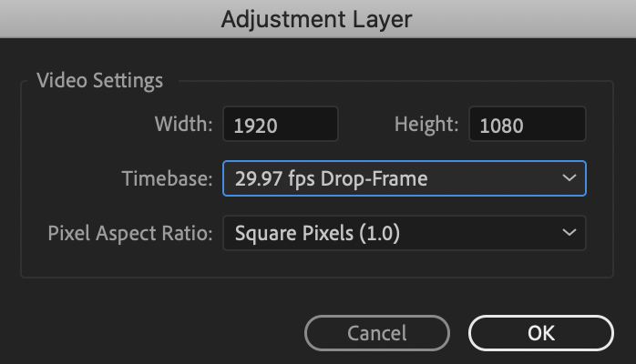Click empty dialog area left of Cancel
The width and height of the screenshot is (636, 364).
(155, 333)
